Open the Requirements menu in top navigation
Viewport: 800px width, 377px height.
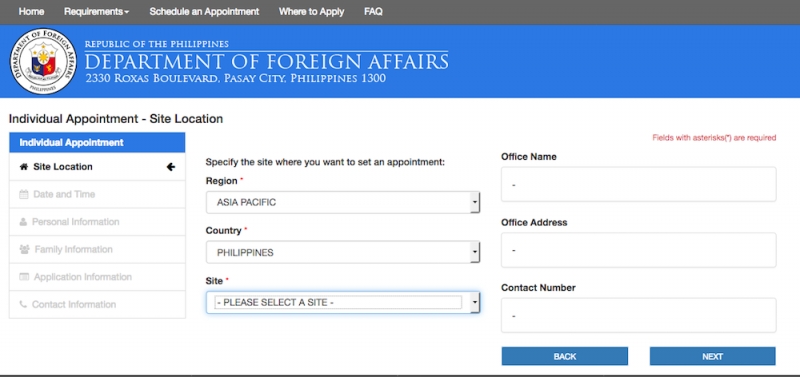click(96, 11)
